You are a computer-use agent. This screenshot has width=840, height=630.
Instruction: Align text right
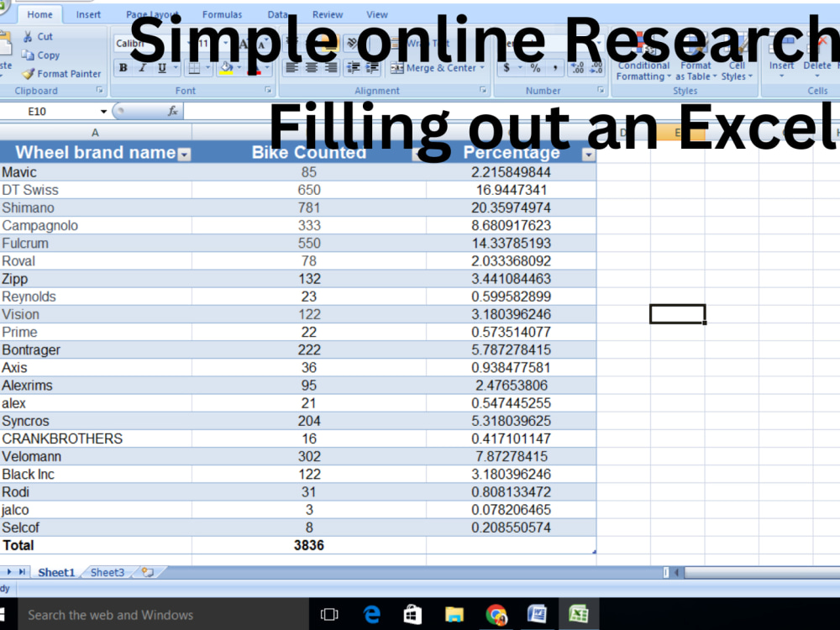[331, 67]
